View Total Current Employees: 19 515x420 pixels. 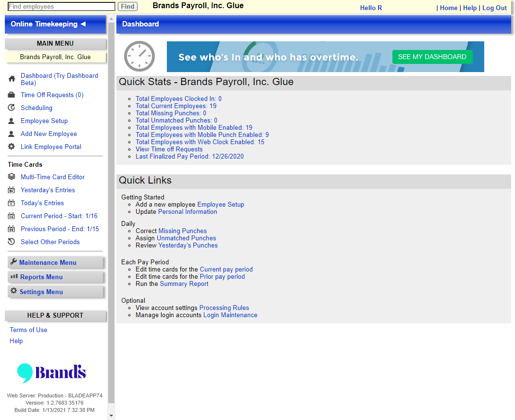(176, 106)
